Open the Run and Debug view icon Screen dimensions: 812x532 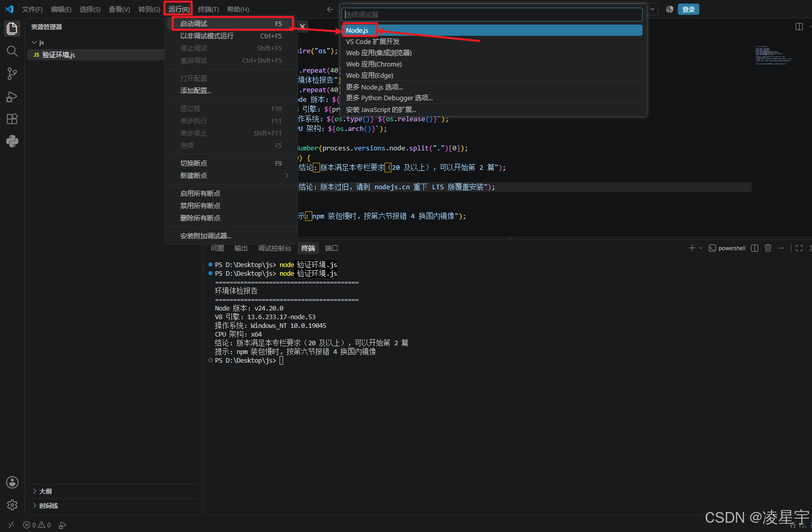pyautogui.click(x=12, y=97)
